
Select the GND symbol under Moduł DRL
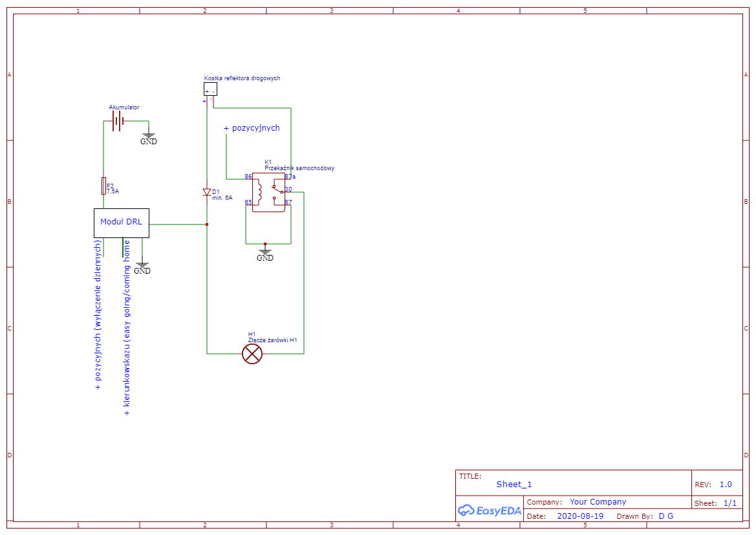point(142,268)
